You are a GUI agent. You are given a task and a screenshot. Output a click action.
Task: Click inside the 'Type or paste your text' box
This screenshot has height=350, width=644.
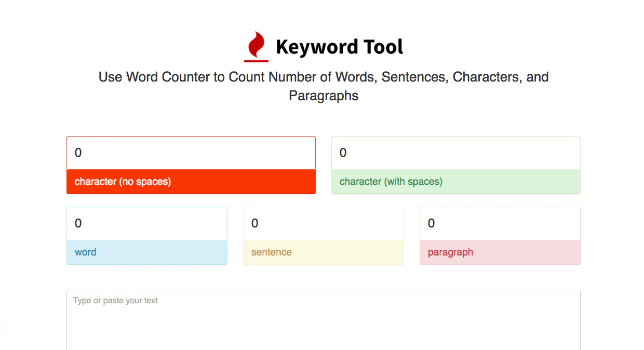(324, 320)
